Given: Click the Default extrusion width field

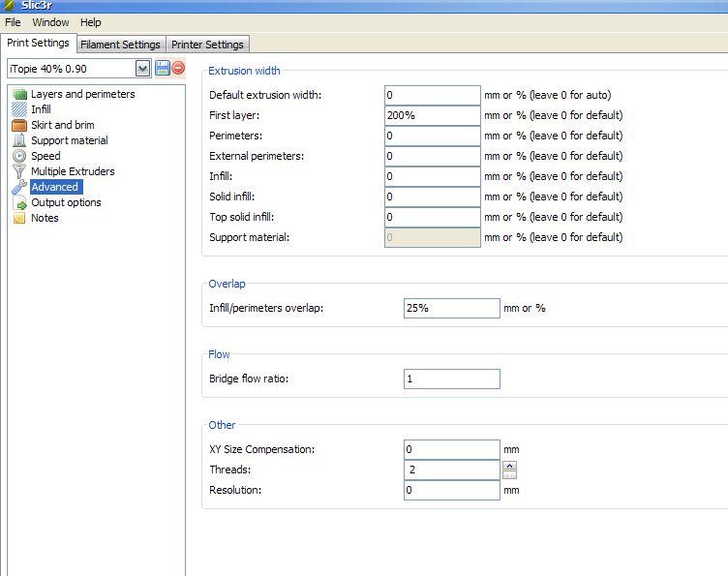Looking at the screenshot, I should coord(432,95).
